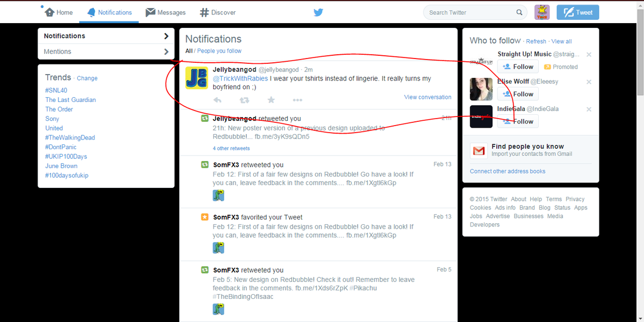
Task: Open Find people you know
Action: pyautogui.click(x=528, y=147)
